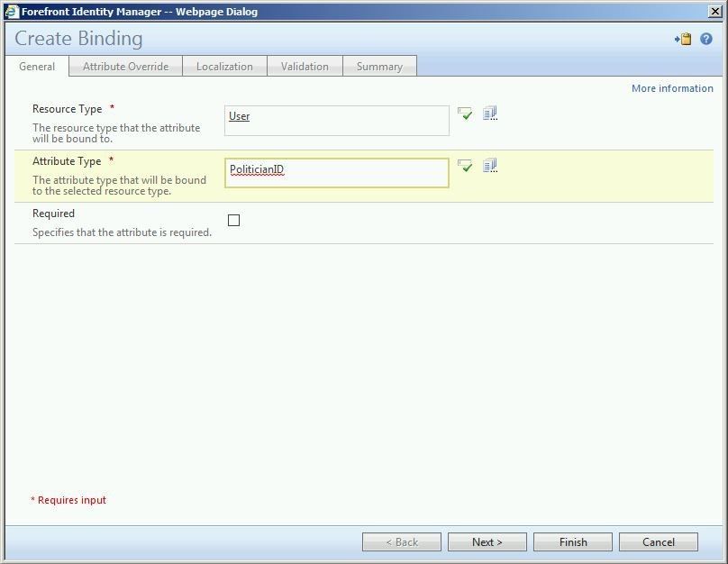The width and height of the screenshot is (728, 564).
Task: Open the clipboard icon in the header
Action: 683,39
